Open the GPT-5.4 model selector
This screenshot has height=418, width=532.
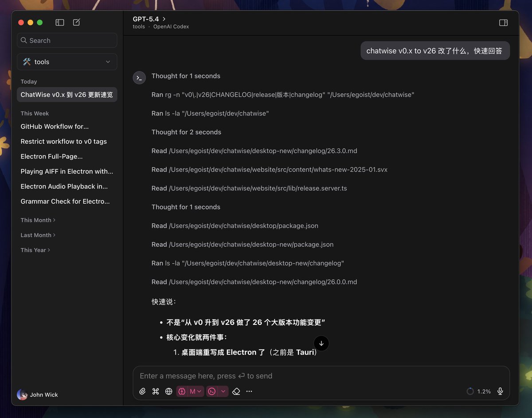point(149,19)
